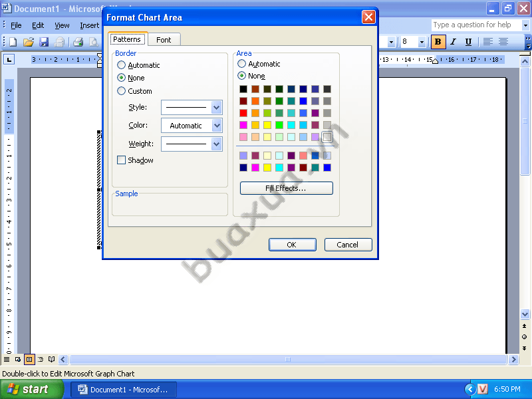Close the Format Chart Area dialog
Viewport: 532px width, 399px height.
tap(368, 17)
